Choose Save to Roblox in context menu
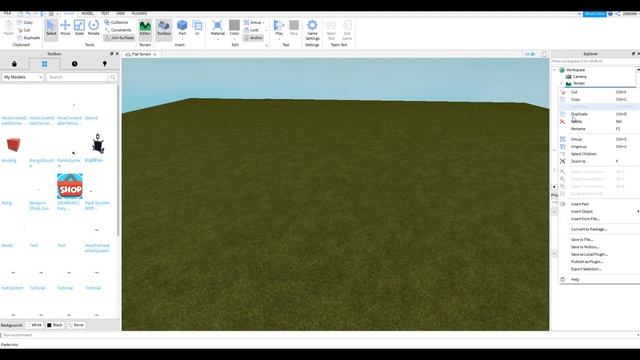The image size is (640, 360). coord(599,247)
